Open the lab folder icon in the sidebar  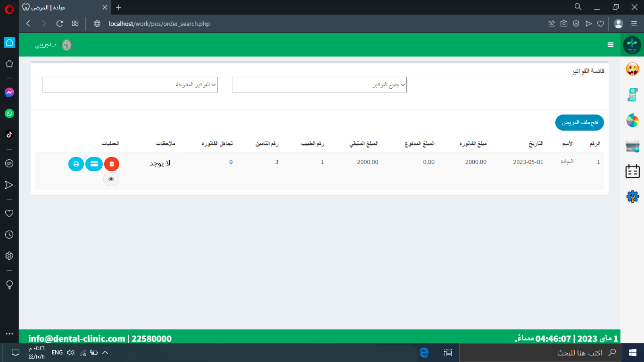pos(632,146)
